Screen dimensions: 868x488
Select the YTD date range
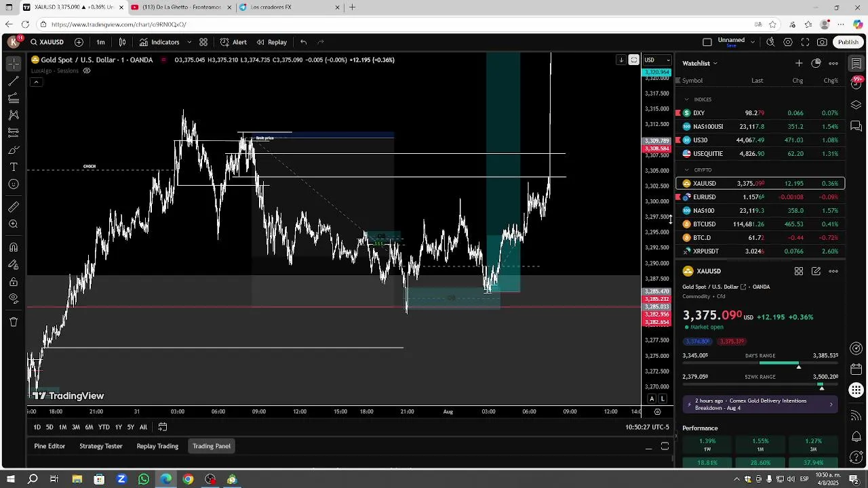point(104,427)
